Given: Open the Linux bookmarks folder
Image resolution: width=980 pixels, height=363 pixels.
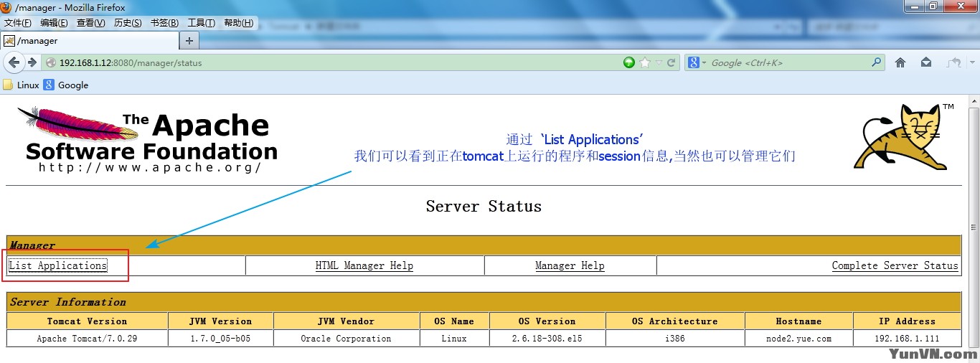Looking at the screenshot, I should 22,85.
